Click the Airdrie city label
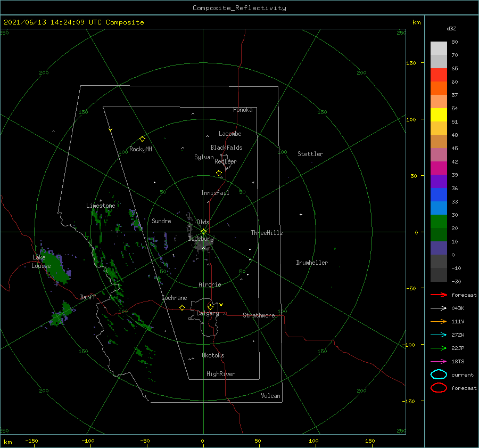 [x=210, y=284]
